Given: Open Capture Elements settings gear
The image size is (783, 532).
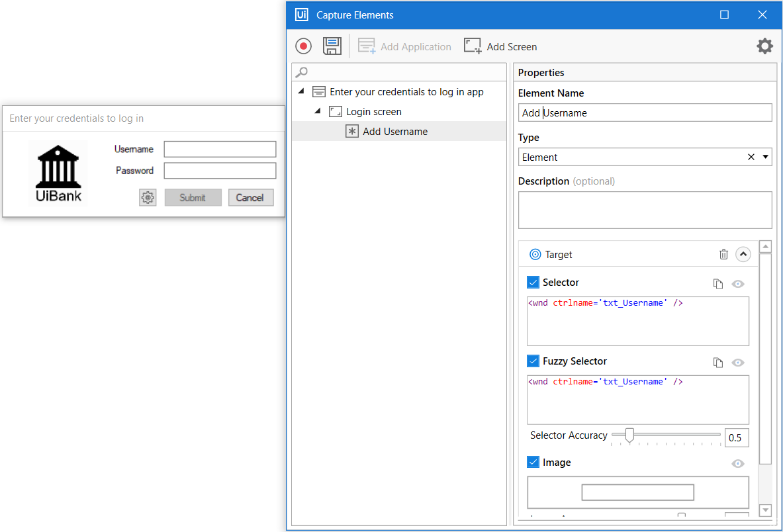Looking at the screenshot, I should (x=764, y=46).
